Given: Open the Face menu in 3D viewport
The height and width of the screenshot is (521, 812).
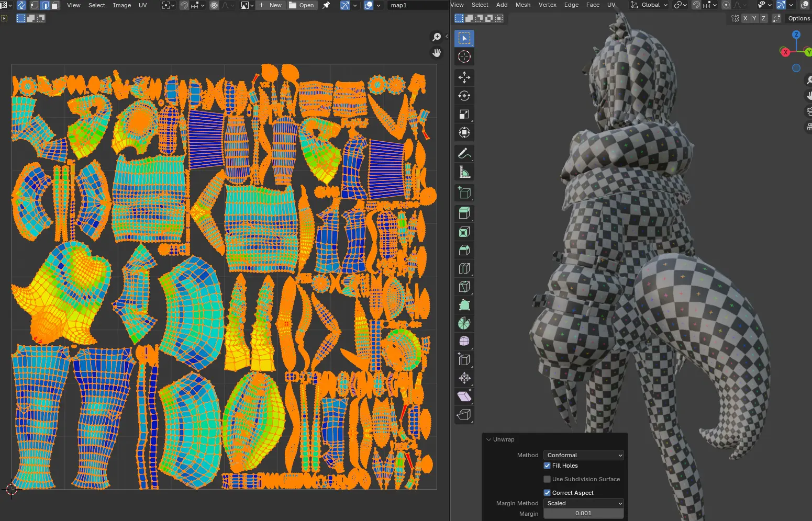Looking at the screenshot, I should [593, 5].
